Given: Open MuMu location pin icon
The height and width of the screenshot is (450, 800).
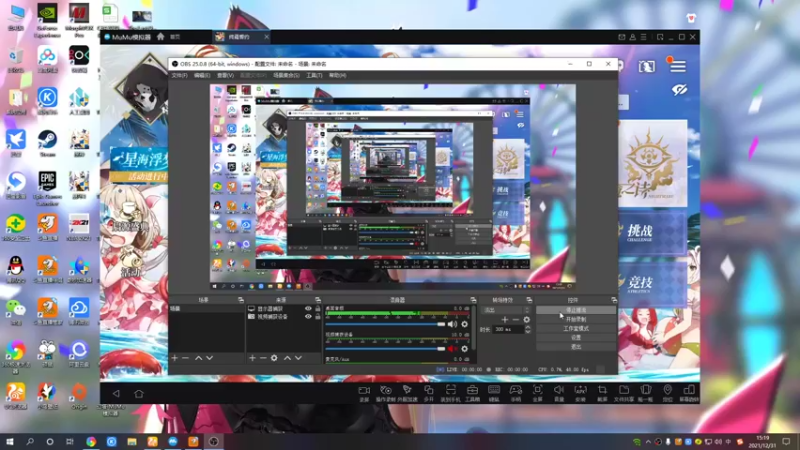Looking at the screenshot, I should coord(667,391).
